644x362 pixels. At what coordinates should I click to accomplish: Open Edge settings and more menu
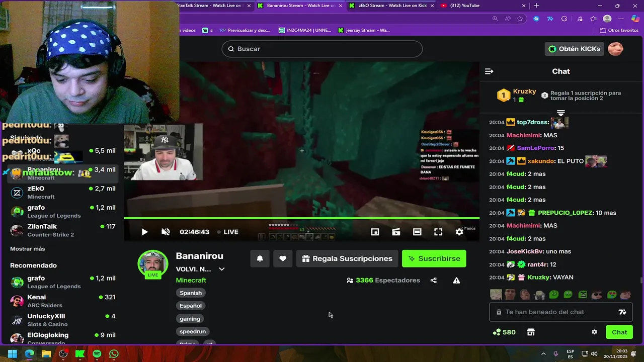pyautogui.click(x=621, y=19)
